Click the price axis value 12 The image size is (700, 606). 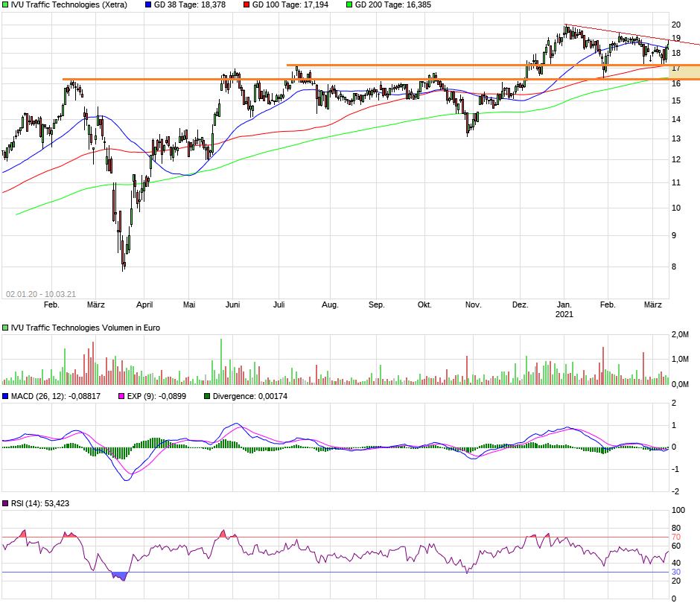[676, 159]
